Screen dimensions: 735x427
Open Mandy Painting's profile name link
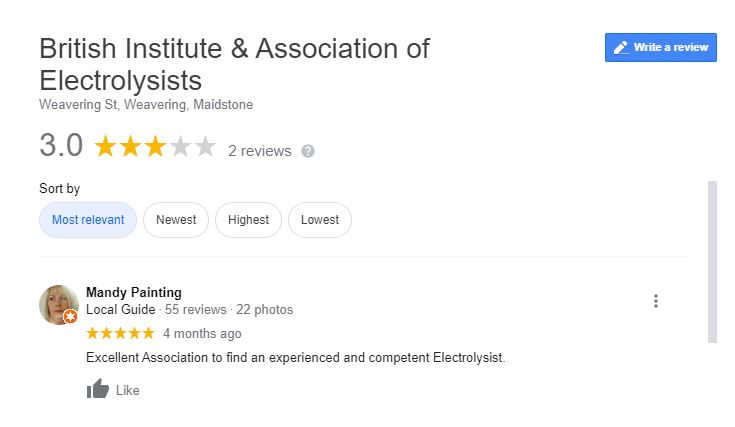pyautogui.click(x=134, y=293)
